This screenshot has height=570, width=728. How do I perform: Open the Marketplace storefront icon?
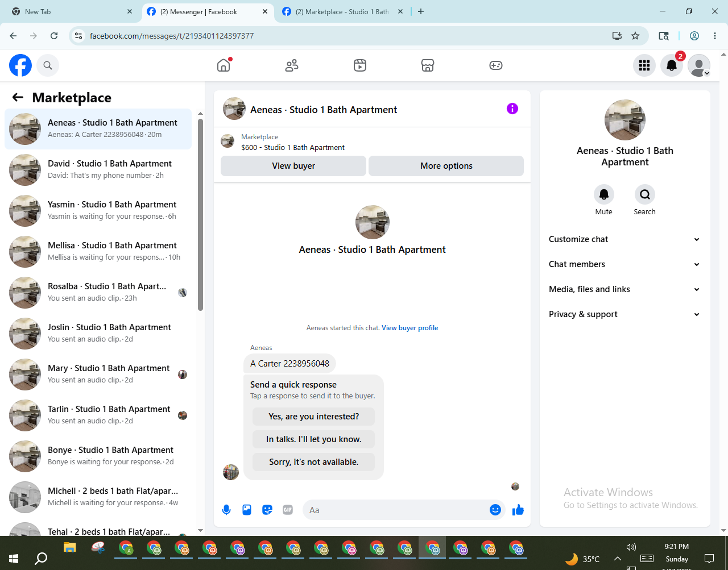pos(428,65)
